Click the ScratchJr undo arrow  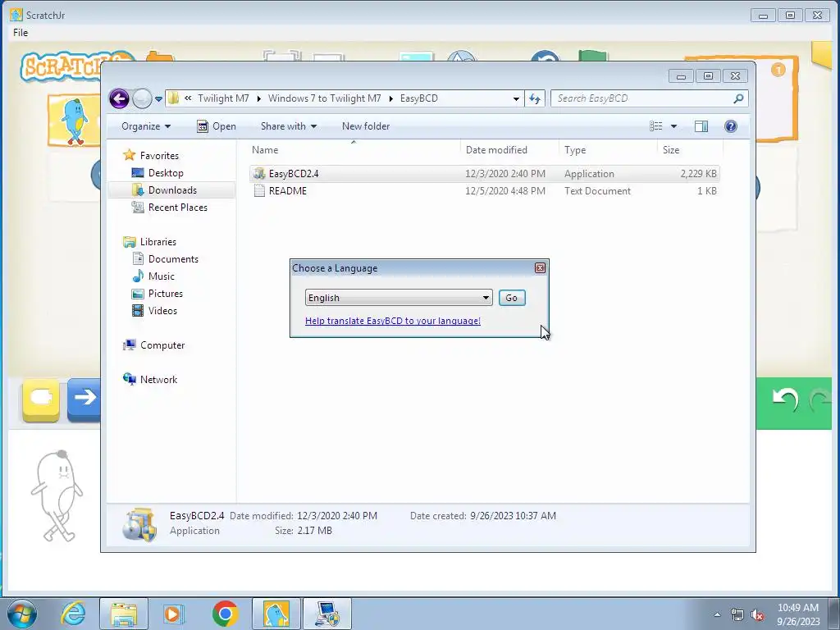(786, 399)
